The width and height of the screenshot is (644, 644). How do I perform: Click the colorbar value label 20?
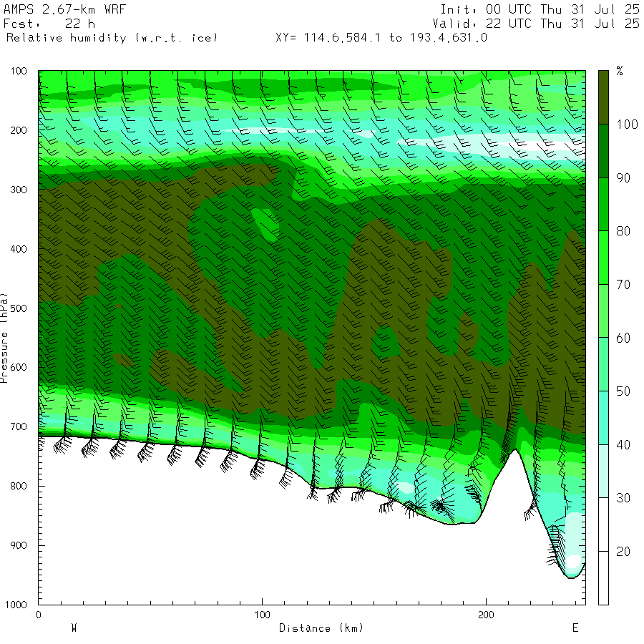[623, 552]
